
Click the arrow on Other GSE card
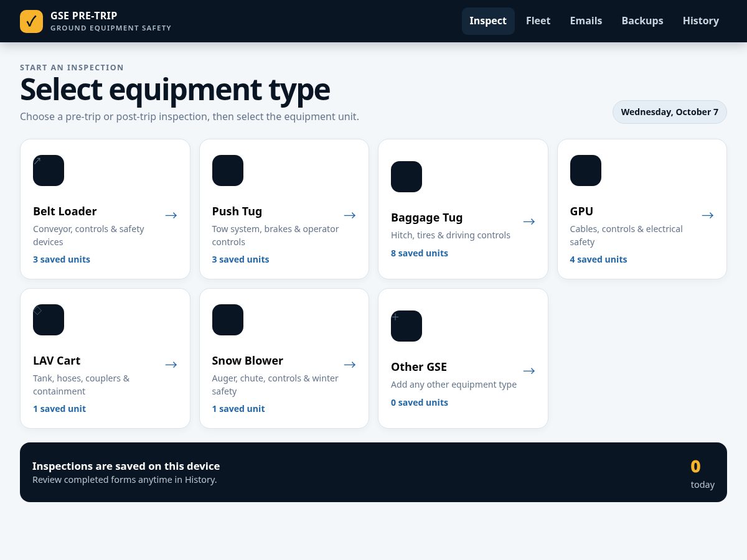click(529, 371)
